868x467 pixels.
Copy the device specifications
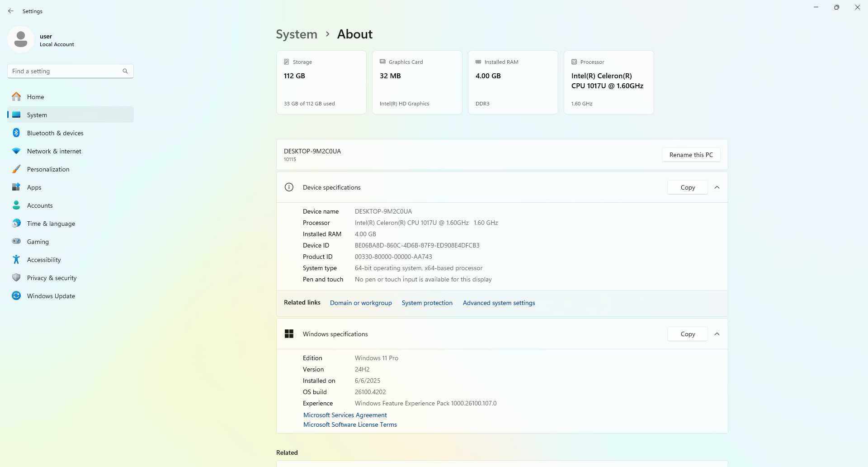[688, 187]
